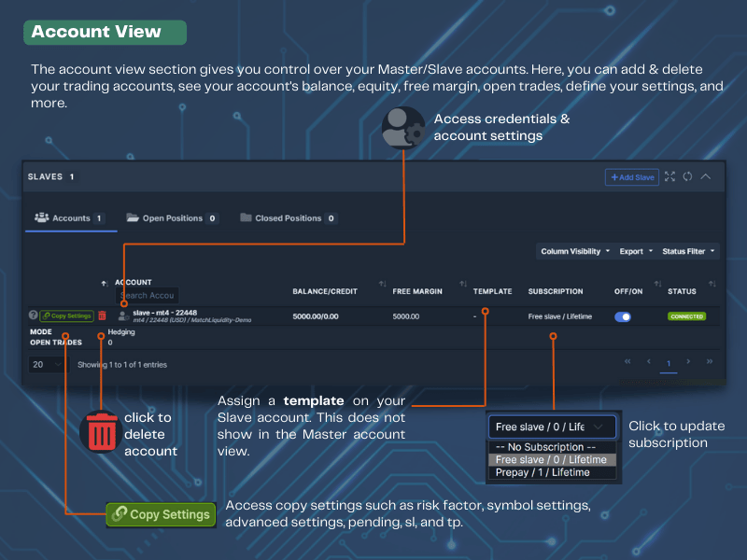Collapse the Slaves panel with chevron
Image resolution: width=747 pixels, height=560 pixels.
pyautogui.click(x=706, y=176)
